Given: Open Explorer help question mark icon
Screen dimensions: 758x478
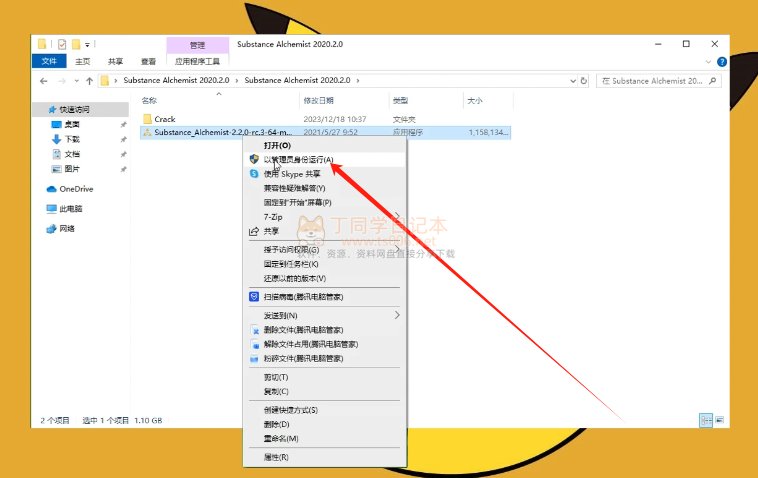Looking at the screenshot, I should [722, 62].
